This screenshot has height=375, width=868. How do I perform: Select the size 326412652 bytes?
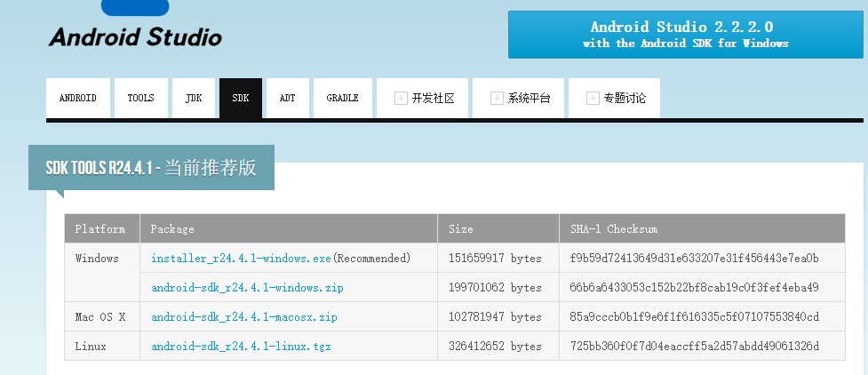(x=495, y=347)
